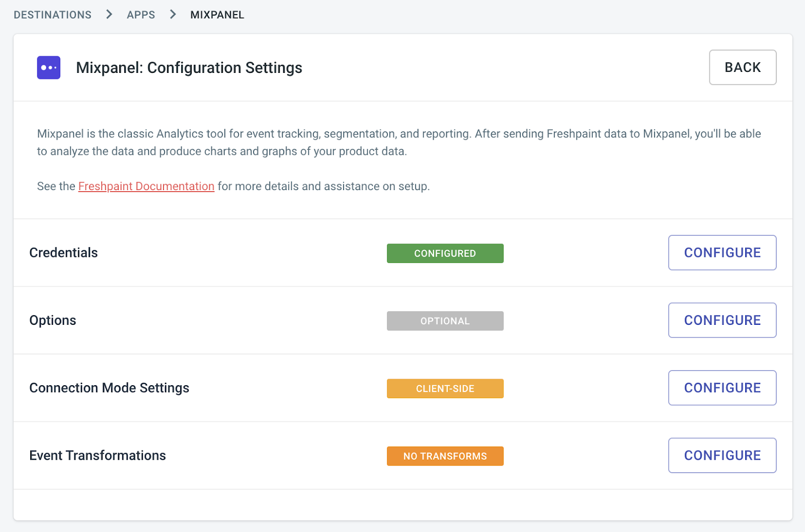This screenshot has height=532, width=805.
Task: Select the Credentials row label
Action: pos(63,252)
